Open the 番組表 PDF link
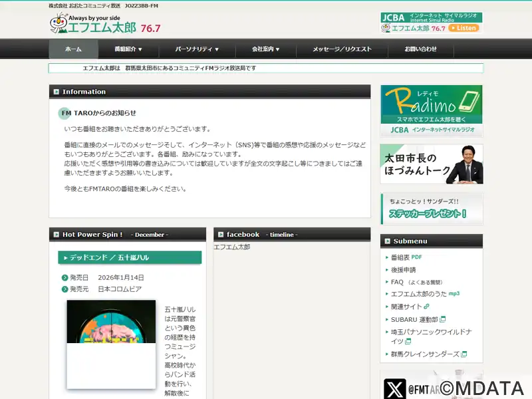532x399 pixels. click(406, 257)
